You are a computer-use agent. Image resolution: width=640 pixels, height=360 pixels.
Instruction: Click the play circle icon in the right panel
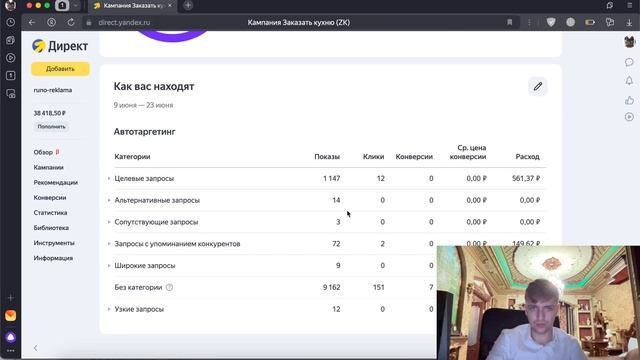pyautogui.click(x=629, y=117)
